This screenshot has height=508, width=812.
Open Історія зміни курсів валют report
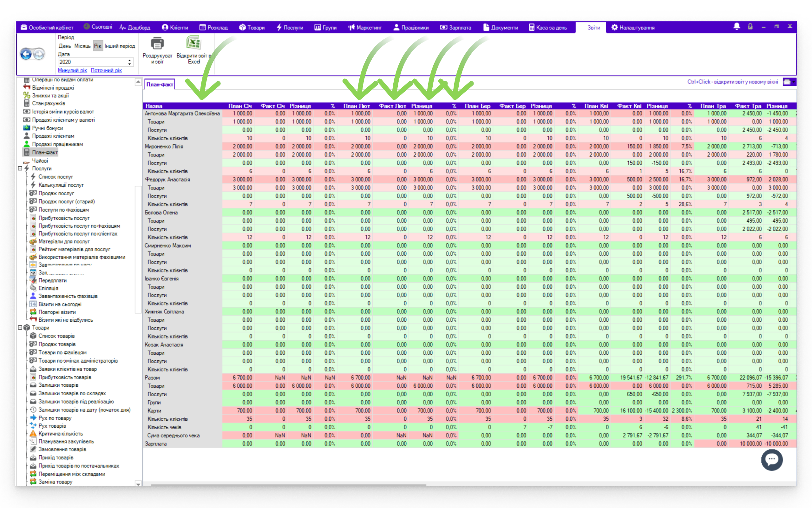[63, 111]
